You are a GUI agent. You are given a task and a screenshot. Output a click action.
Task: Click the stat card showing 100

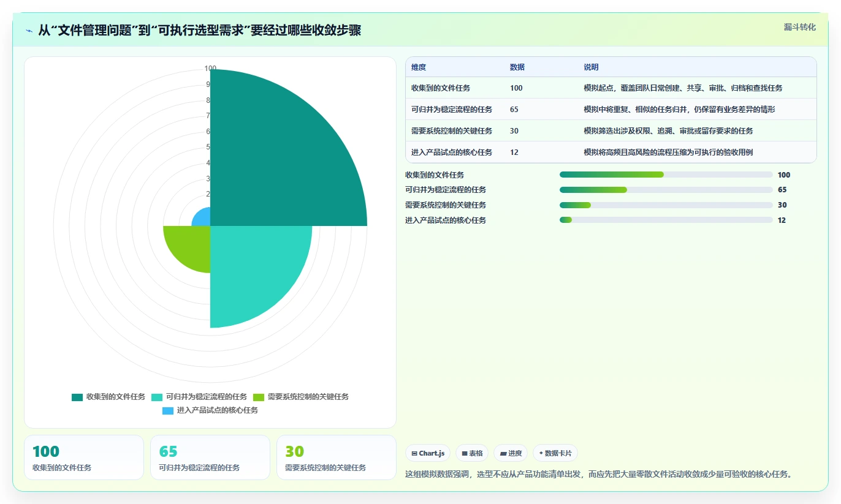tap(84, 457)
